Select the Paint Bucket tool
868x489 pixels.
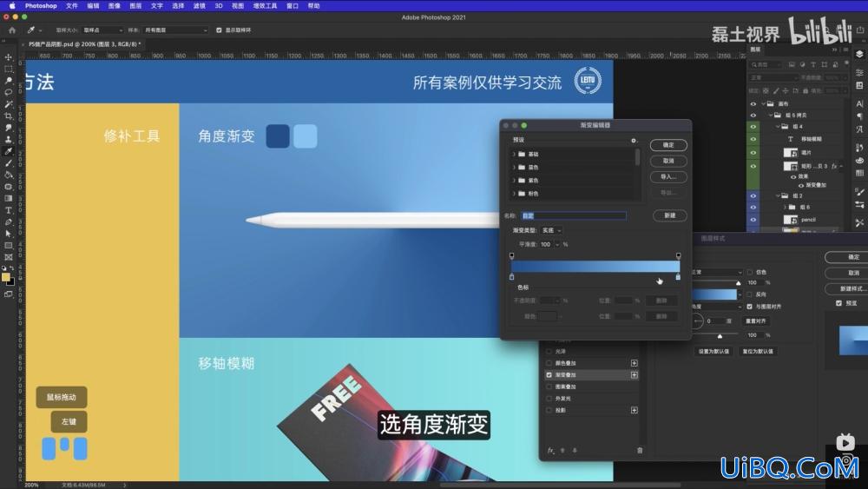tap(9, 175)
